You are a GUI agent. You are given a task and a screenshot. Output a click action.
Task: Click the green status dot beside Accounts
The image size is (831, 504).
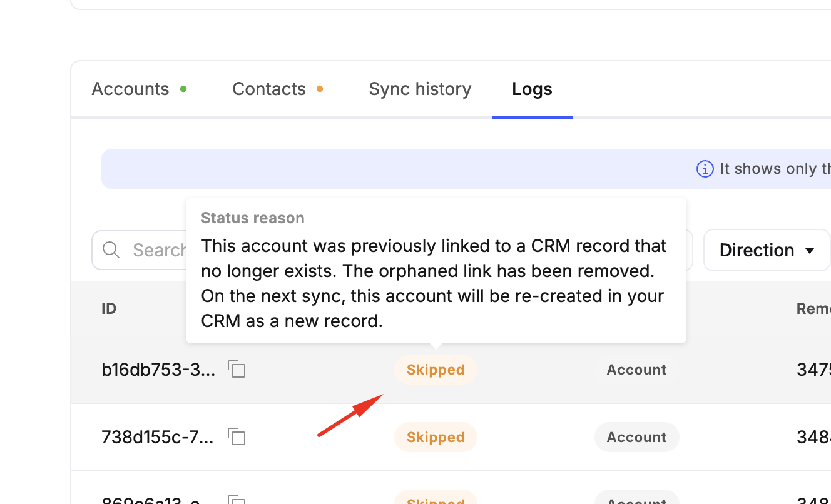click(183, 89)
